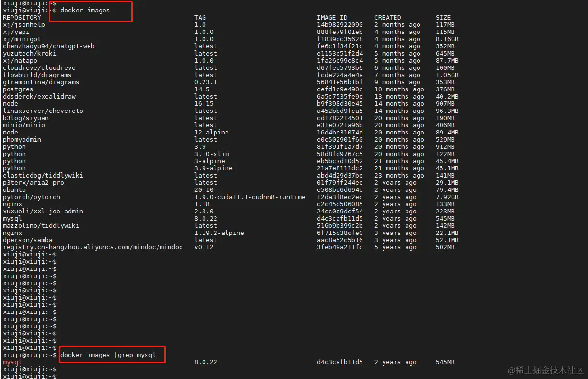Select image ID 888fe79f01eb

click(x=340, y=32)
